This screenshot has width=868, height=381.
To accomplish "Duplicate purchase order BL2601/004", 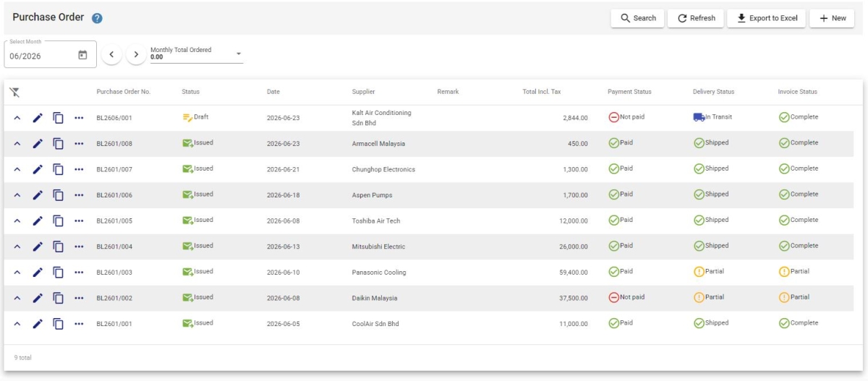I will 59,247.
